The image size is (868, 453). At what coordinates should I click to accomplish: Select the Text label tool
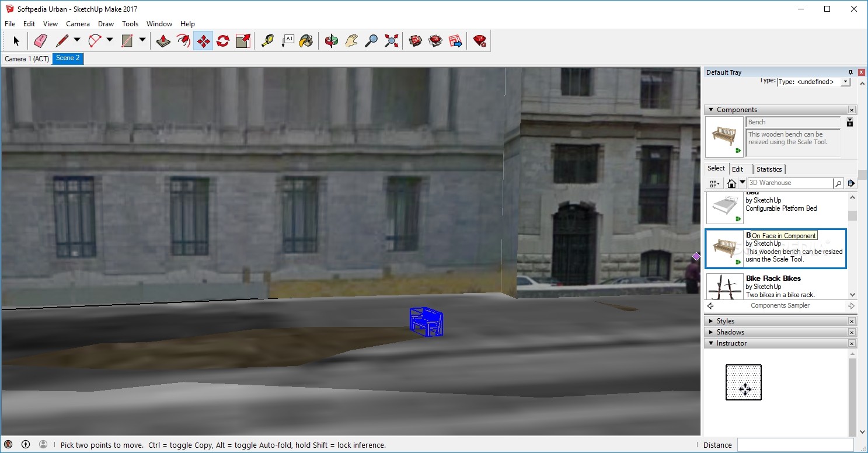[x=287, y=41]
